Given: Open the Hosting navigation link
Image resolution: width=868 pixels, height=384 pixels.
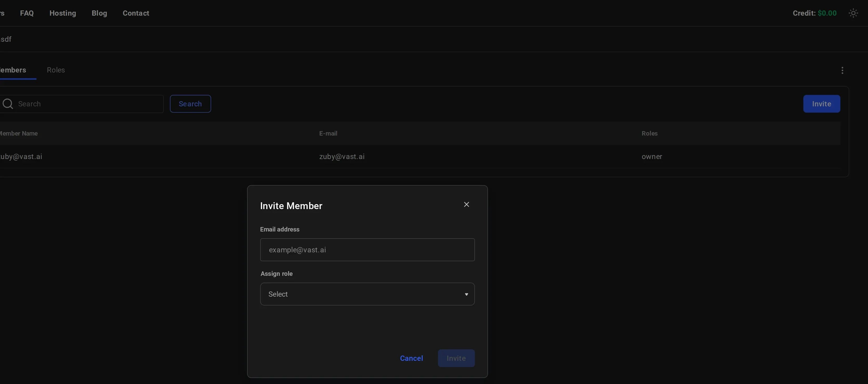Looking at the screenshot, I should click(63, 13).
